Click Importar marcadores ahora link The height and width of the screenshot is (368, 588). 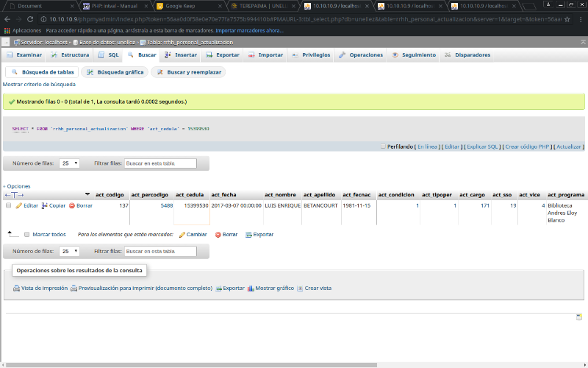[249, 31]
